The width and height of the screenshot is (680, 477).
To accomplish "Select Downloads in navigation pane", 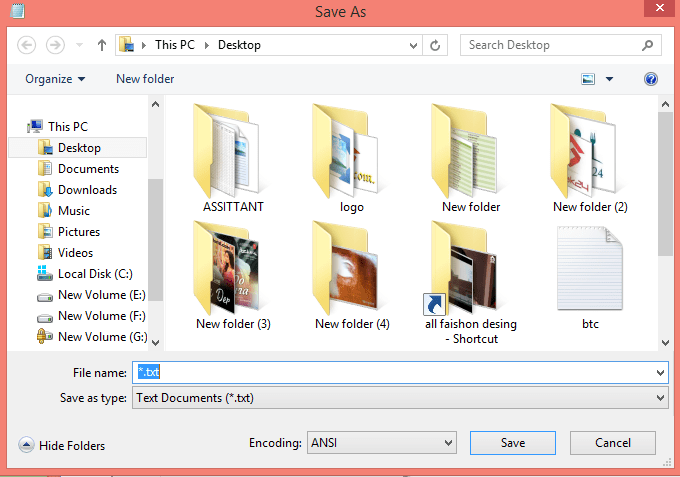I will click(78, 189).
